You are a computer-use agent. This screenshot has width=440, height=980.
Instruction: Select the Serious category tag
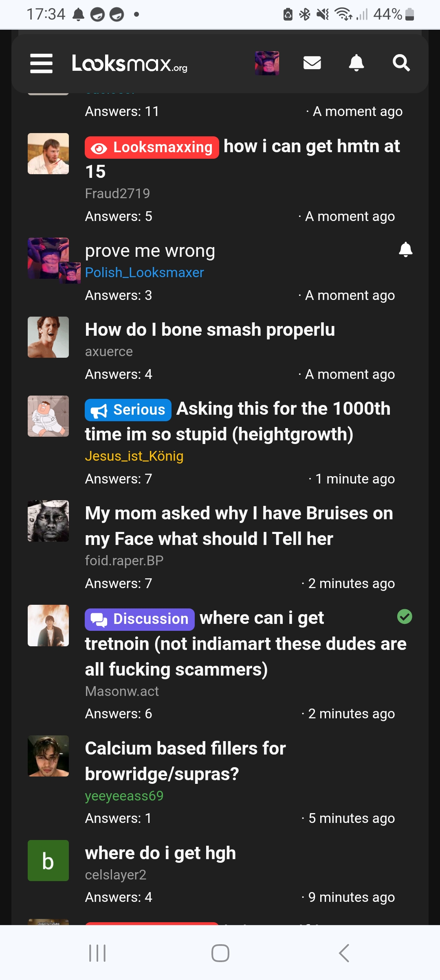[128, 410]
